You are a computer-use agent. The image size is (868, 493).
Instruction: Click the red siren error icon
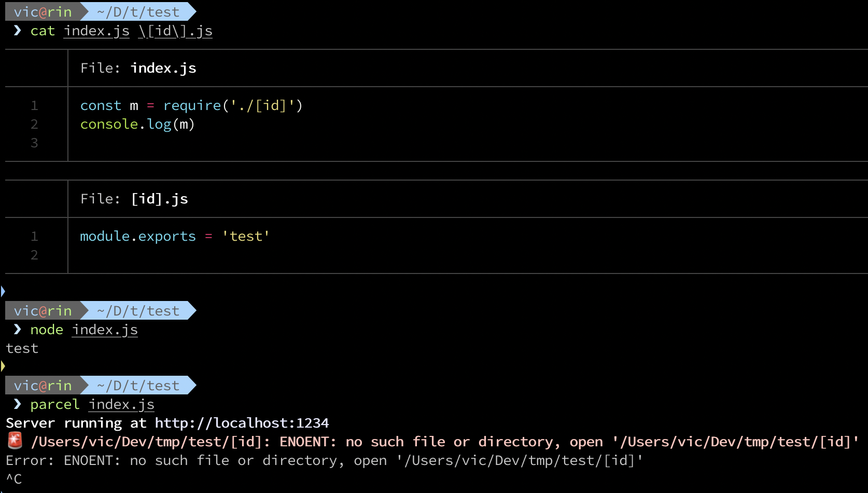pyautogui.click(x=15, y=441)
